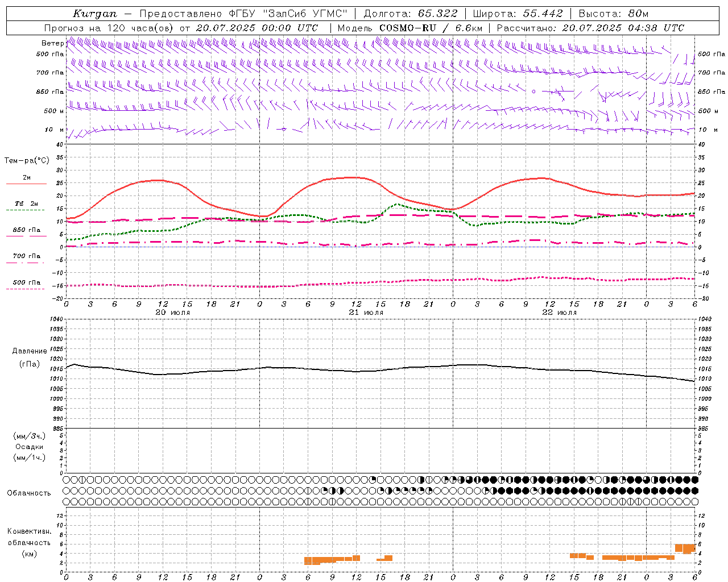Click the '2м' temperature legend entry

(27, 177)
